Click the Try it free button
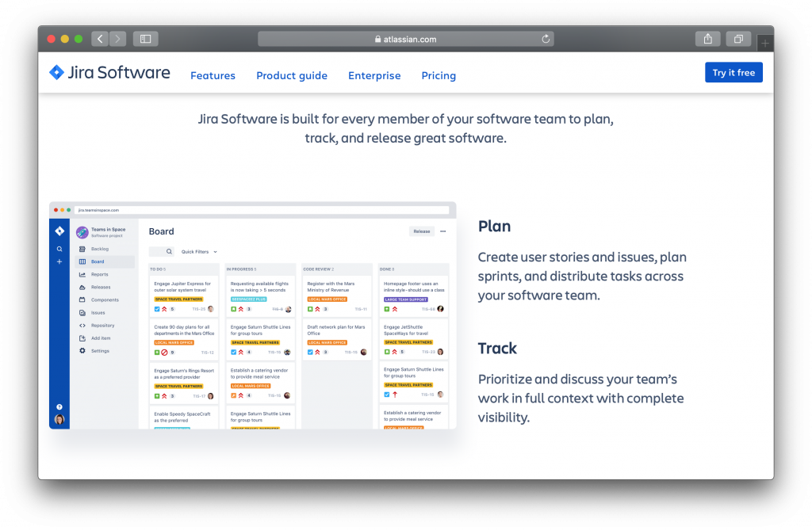Screen dimensions: 812x530 click(733, 72)
